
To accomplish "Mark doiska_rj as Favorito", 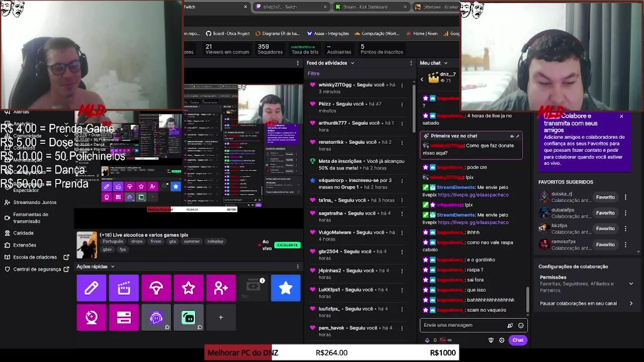I will pyautogui.click(x=605, y=197).
